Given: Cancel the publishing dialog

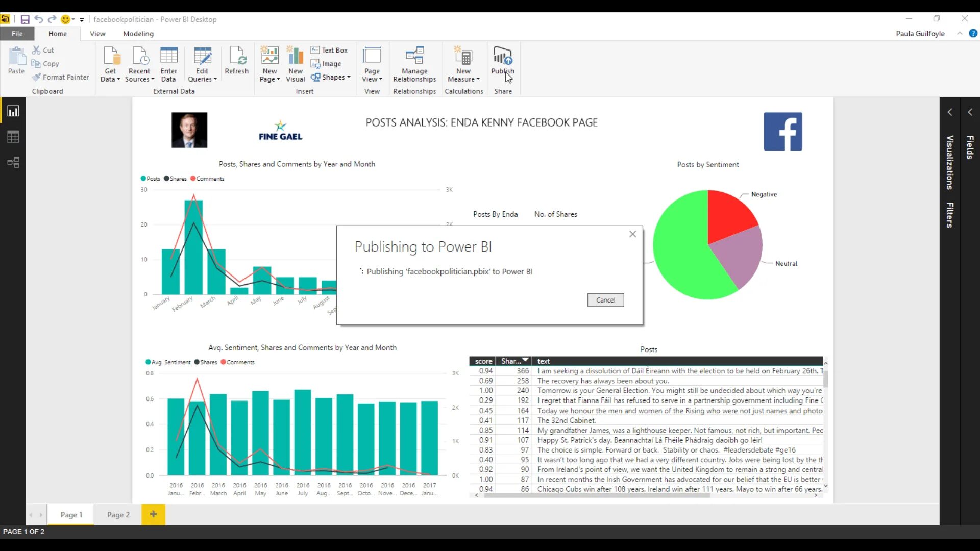Looking at the screenshot, I should (x=605, y=300).
